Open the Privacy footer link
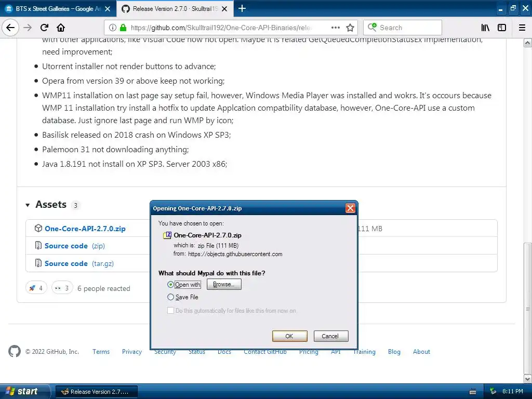 tap(132, 352)
